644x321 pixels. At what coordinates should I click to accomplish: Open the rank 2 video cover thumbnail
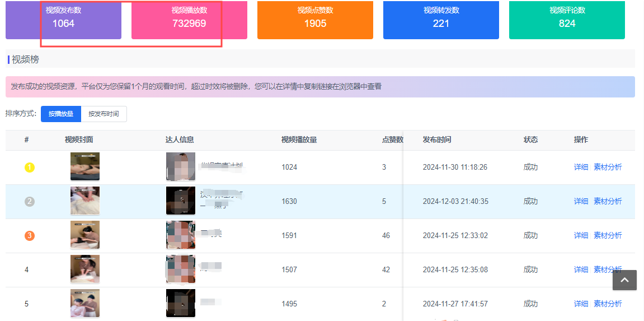coord(85,201)
